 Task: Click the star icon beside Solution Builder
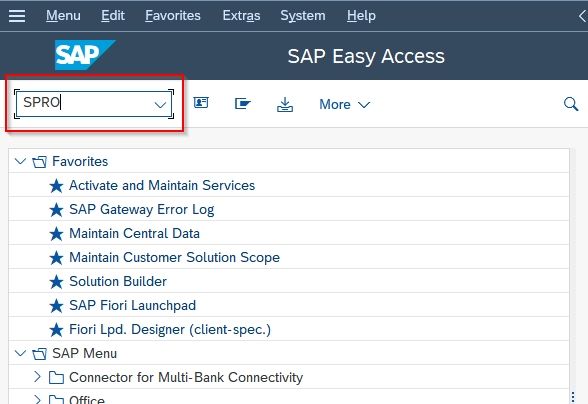click(56, 281)
